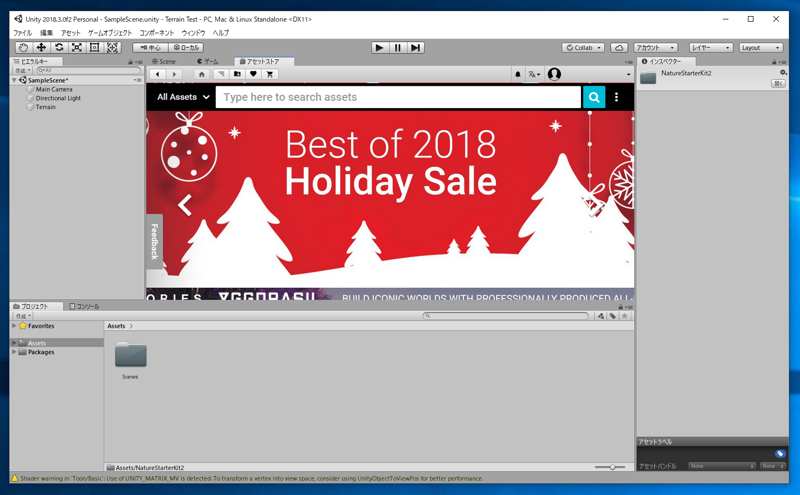
Task: Select the Move tool
Action: pos(41,47)
